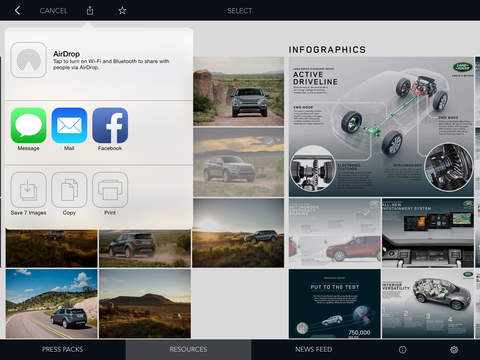Open photo of car on winding road

52,304
